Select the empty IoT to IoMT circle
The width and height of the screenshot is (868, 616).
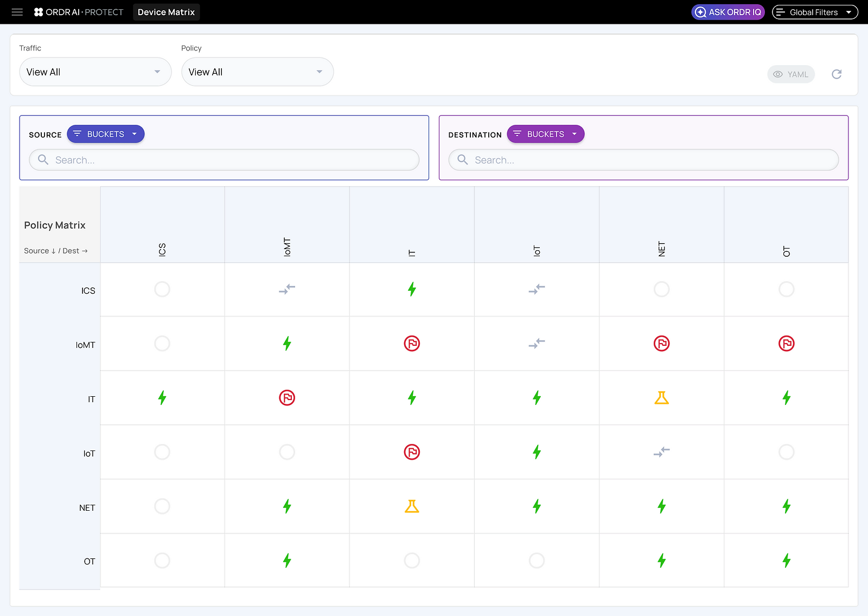coord(287,452)
